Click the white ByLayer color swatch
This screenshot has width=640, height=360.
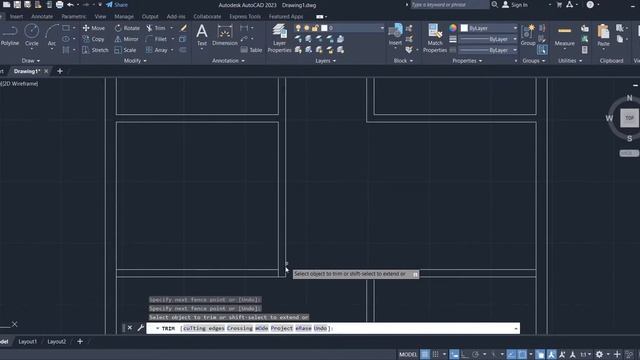click(x=464, y=28)
